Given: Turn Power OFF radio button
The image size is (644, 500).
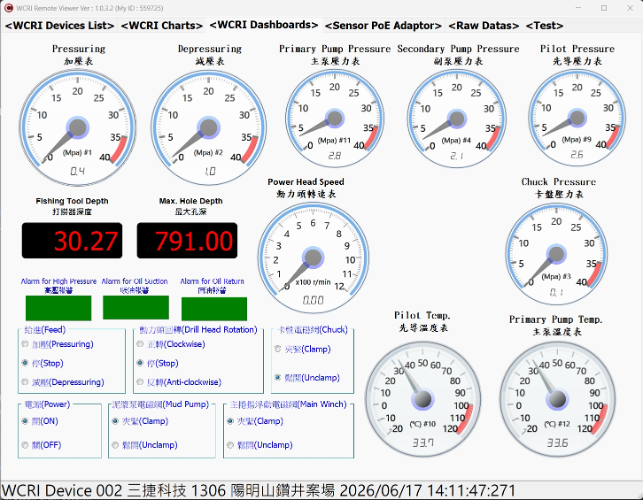Looking at the screenshot, I should pyautogui.click(x=25, y=445).
